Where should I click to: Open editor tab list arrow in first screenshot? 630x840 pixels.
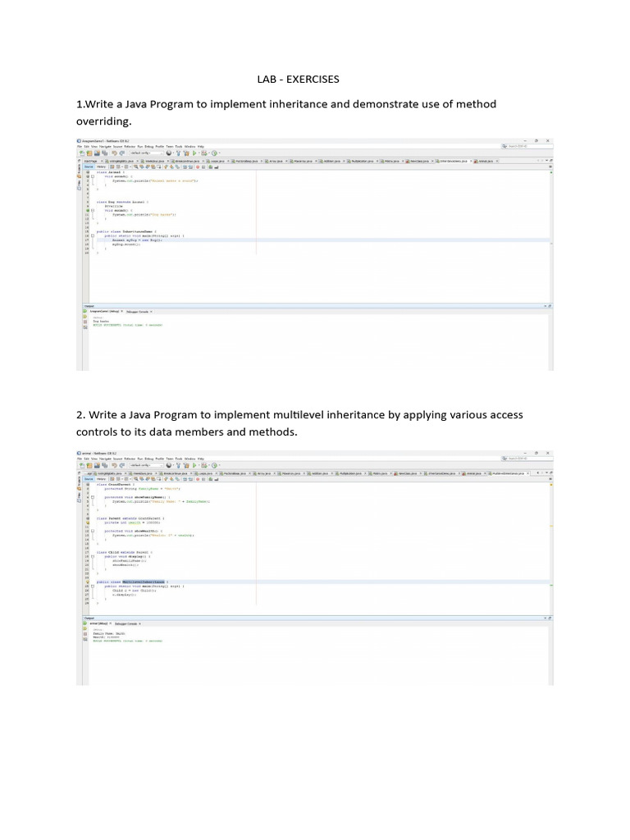(546, 161)
